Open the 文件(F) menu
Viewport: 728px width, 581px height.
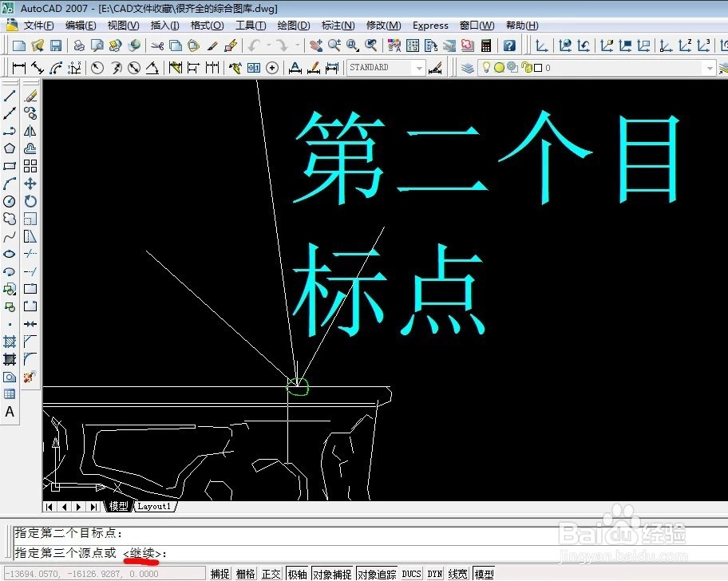tap(38, 26)
